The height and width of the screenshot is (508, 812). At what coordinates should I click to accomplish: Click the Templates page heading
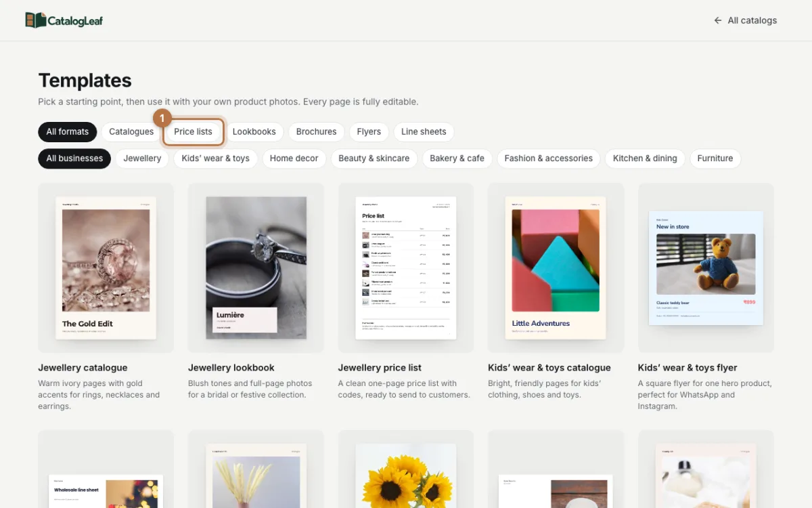pyautogui.click(x=85, y=80)
